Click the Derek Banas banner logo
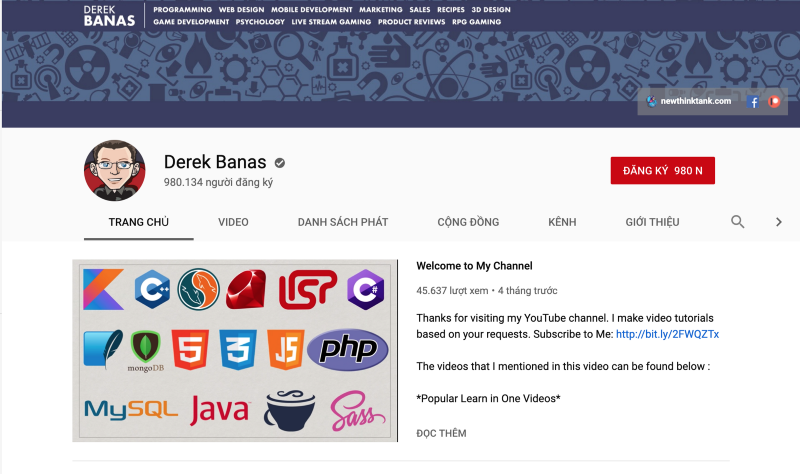This screenshot has width=800, height=474. point(109,16)
